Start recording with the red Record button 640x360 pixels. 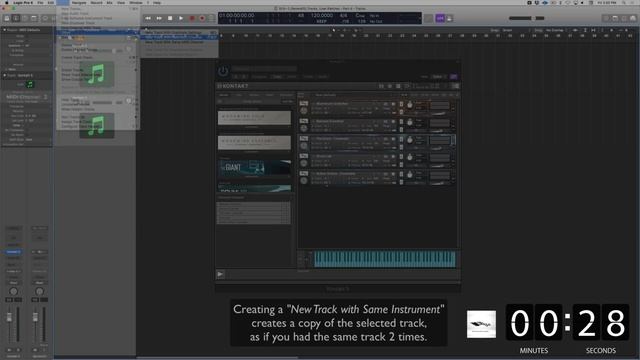click(x=192, y=18)
